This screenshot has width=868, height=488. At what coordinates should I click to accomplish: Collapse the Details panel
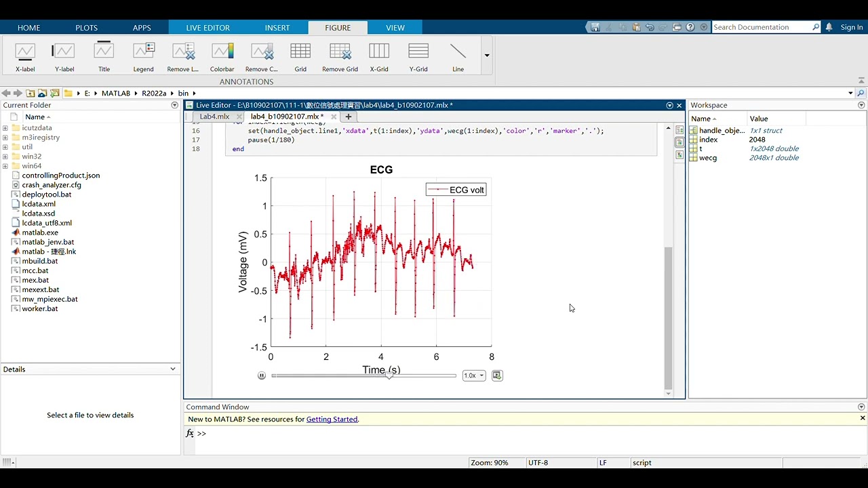tap(173, 369)
